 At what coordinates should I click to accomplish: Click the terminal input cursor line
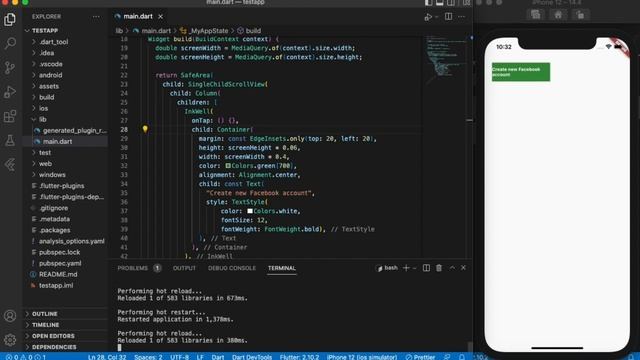(x=120, y=347)
